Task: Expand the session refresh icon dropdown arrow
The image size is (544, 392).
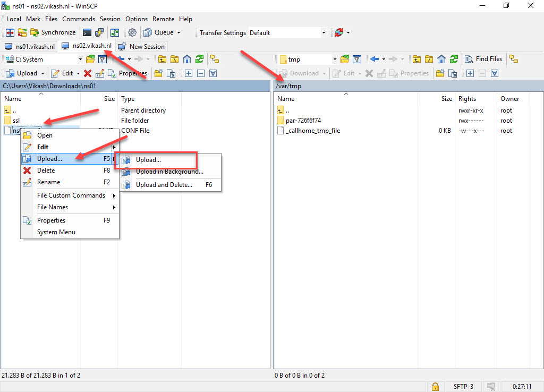Action: [348, 32]
